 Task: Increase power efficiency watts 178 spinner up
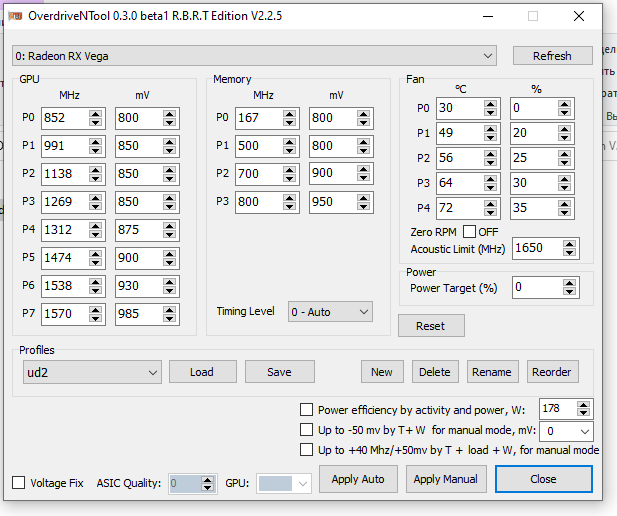[583, 405]
